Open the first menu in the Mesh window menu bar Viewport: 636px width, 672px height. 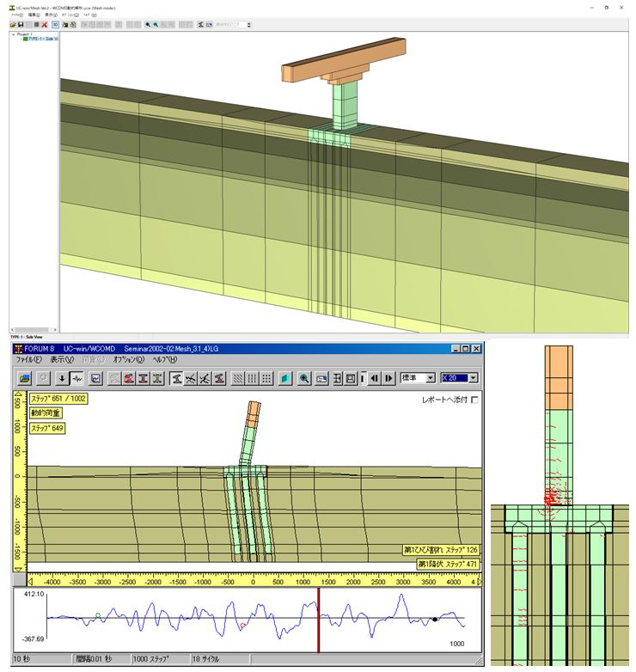click(17, 15)
